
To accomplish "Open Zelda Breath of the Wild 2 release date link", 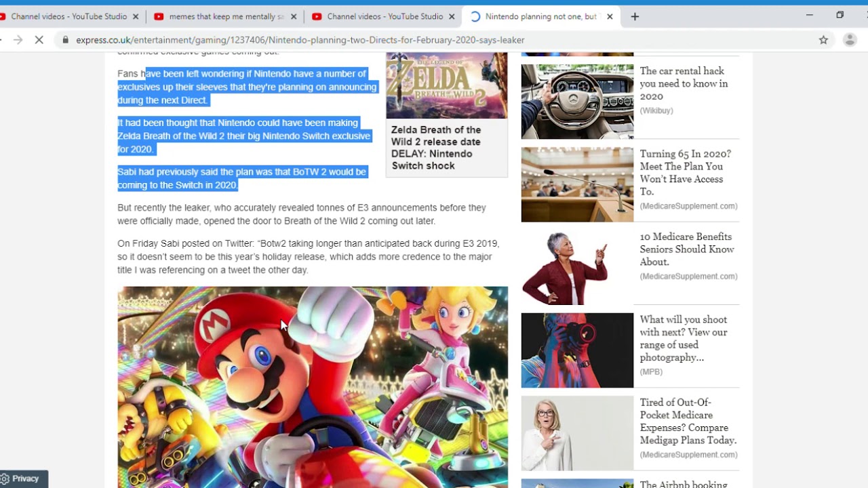I will click(x=437, y=148).
